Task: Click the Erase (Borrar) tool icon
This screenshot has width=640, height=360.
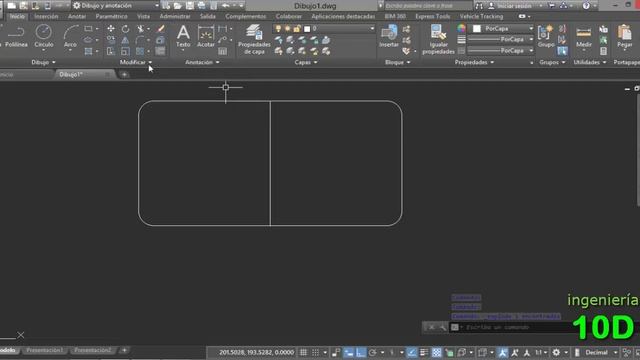Action: coord(161,29)
